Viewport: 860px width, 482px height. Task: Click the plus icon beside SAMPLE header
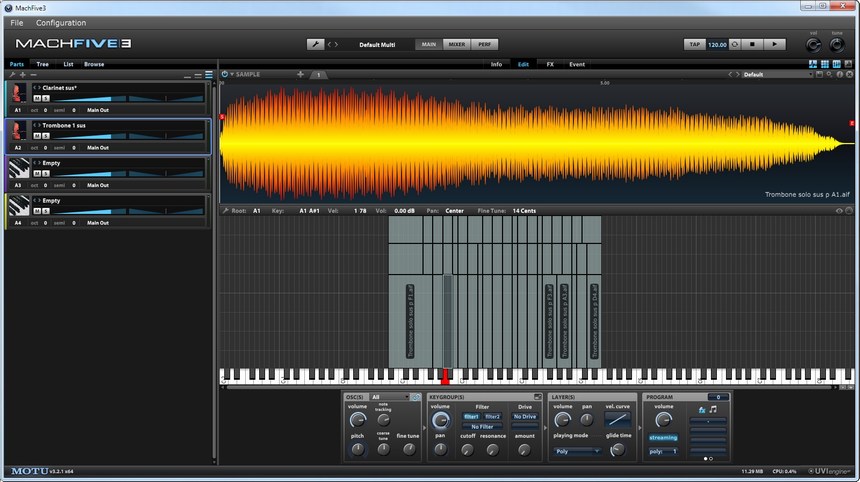tap(300, 74)
